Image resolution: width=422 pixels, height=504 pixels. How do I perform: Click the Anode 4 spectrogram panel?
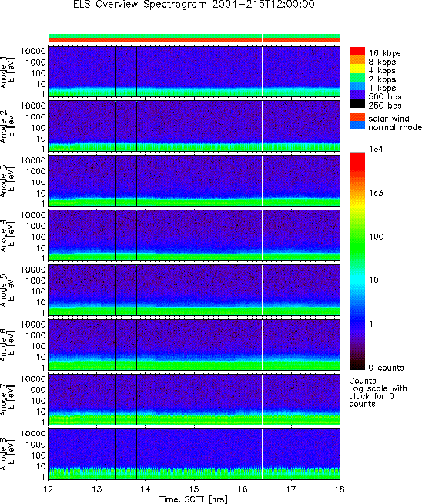coord(194,235)
